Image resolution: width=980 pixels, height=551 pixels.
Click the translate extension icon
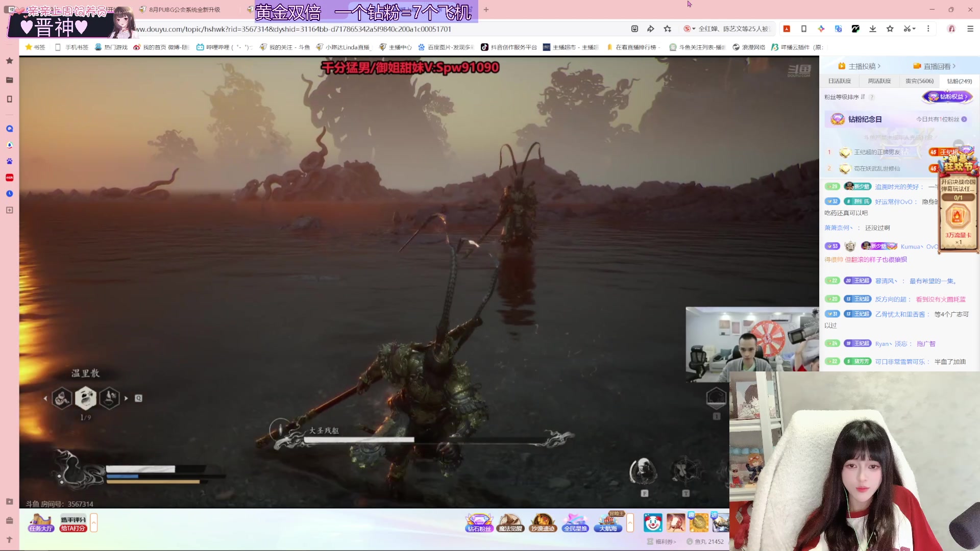(x=838, y=29)
